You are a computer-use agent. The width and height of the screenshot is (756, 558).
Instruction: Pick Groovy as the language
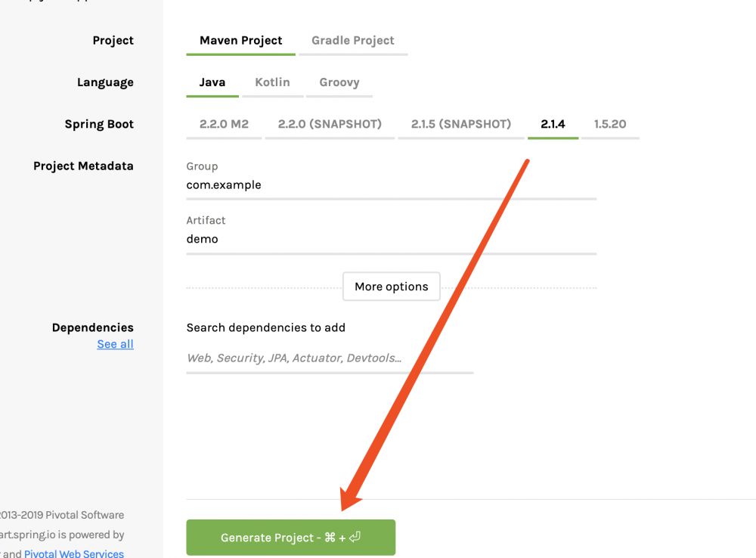click(339, 82)
